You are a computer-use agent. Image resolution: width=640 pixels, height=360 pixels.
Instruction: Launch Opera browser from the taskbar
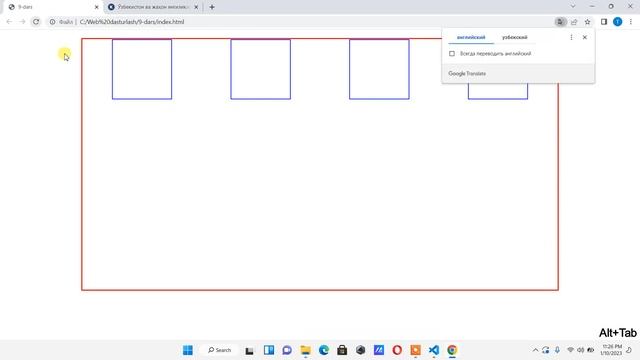(x=397, y=350)
